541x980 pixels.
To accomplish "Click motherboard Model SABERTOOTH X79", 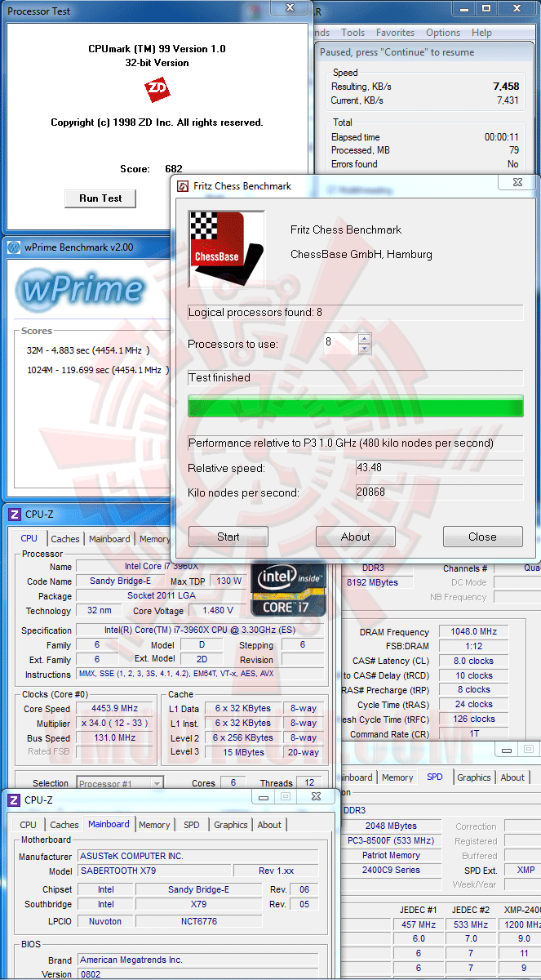I will pos(153,871).
